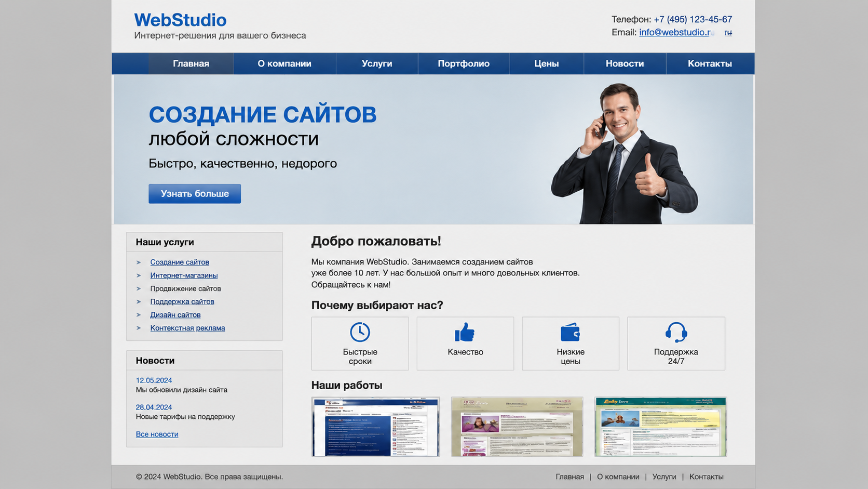Viewport: 868px width, 489px height.
Task: Click the businessman photo in the banner
Action: (625, 154)
